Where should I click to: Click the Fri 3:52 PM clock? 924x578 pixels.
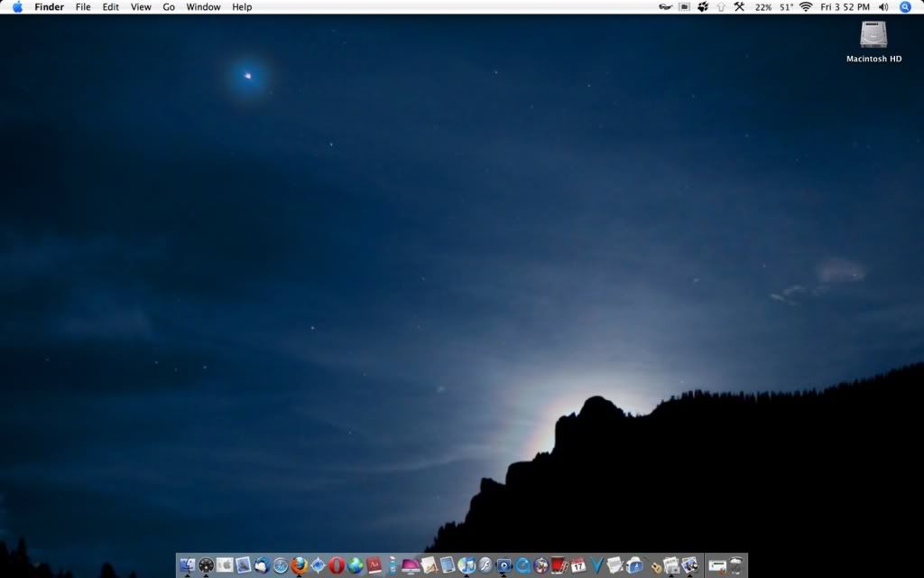845,7
